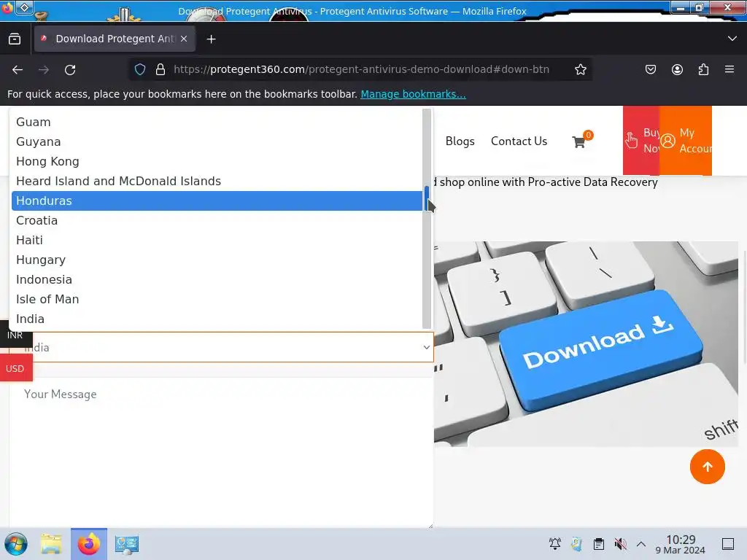Open the extensions puzzle icon
The height and width of the screenshot is (560, 747).
click(x=703, y=69)
